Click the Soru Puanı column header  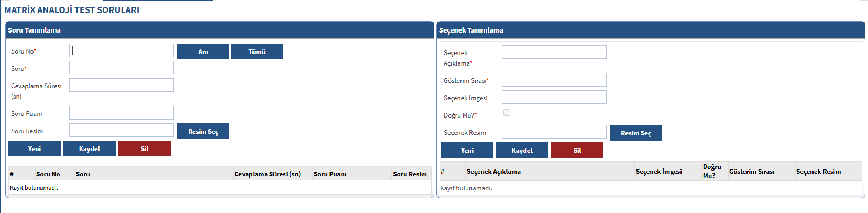coord(330,174)
